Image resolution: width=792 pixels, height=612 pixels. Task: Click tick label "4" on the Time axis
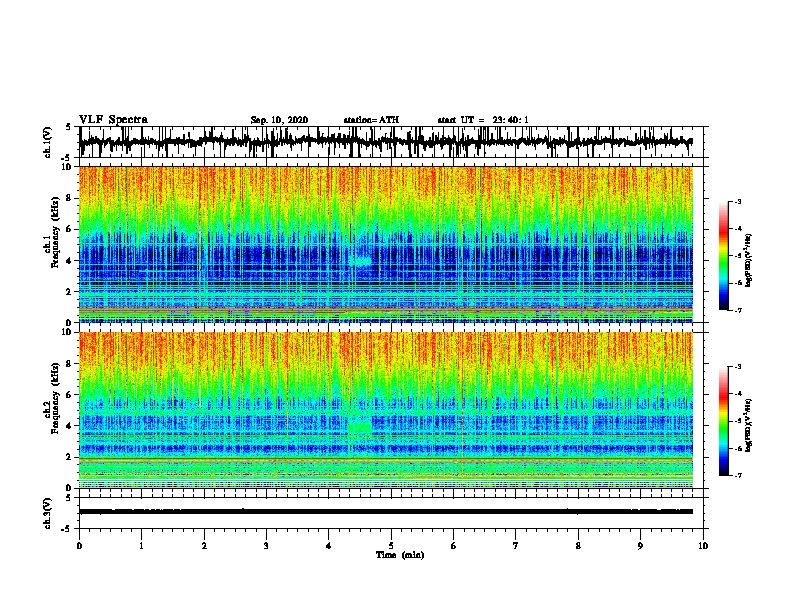pos(329,546)
